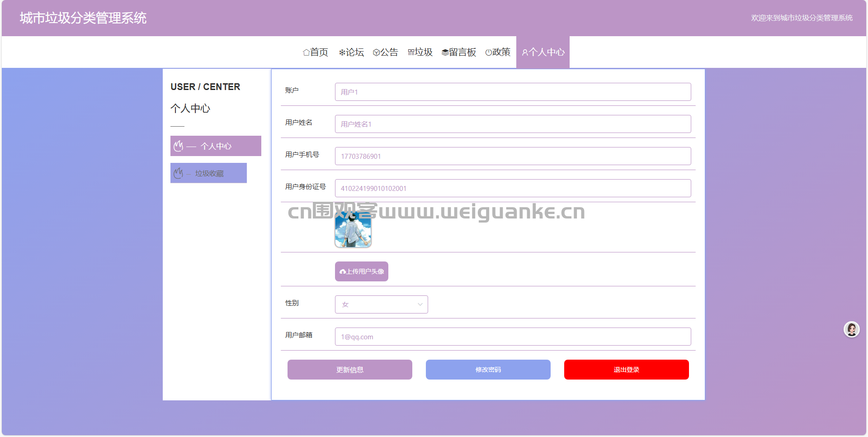Click the 更新信息 button
Image resolution: width=868 pixels, height=437 pixels.
click(x=350, y=370)
